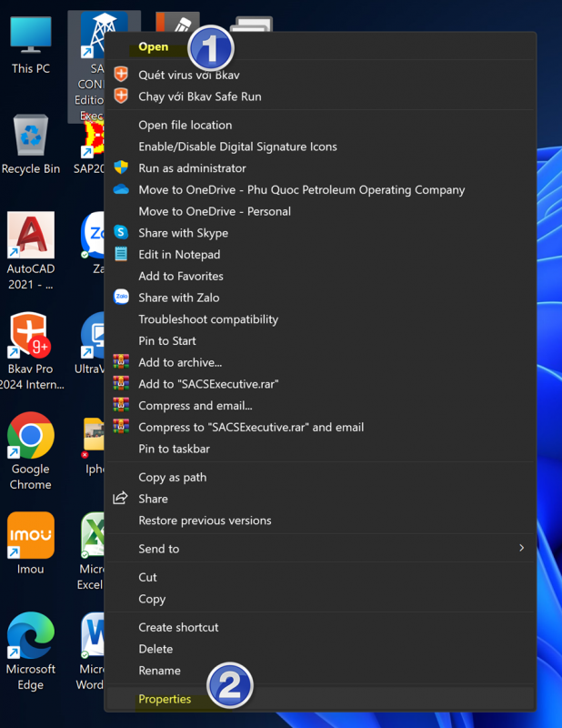Select the Microsoft Excel desktop shortcut

click(91, 551)
